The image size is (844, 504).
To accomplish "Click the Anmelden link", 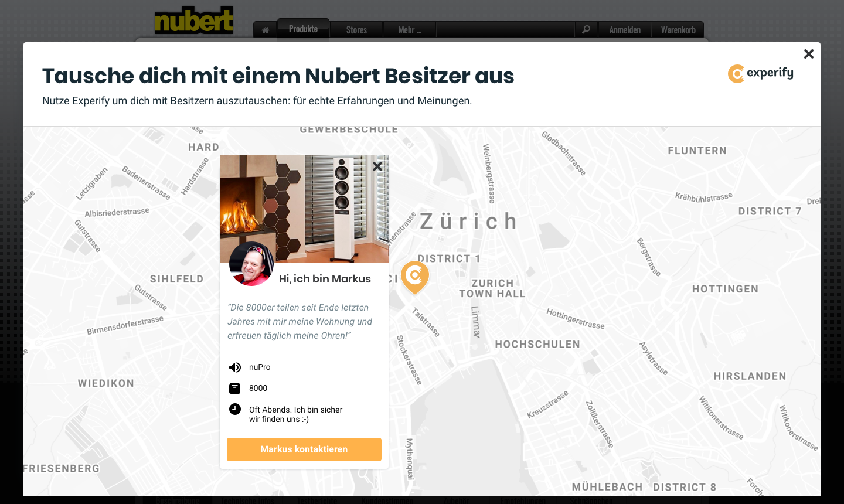I will coord(625,30).
